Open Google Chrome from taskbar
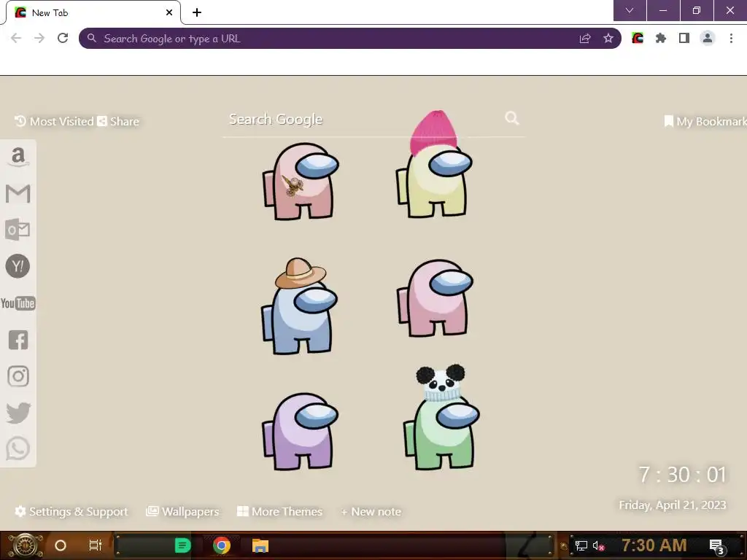The height and width of the screenshot is (560, 747). 222,545
